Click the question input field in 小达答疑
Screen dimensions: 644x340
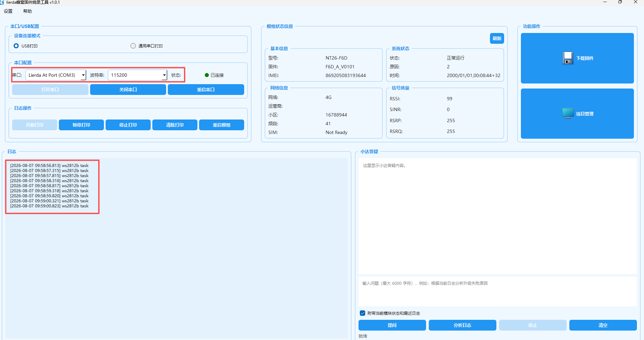click(498, 292)
